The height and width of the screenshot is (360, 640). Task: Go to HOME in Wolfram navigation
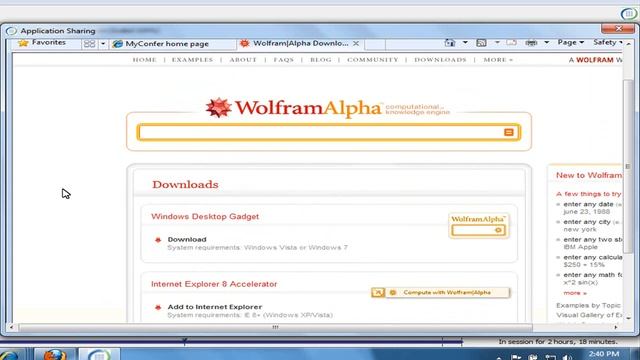(x=144, y=60)
